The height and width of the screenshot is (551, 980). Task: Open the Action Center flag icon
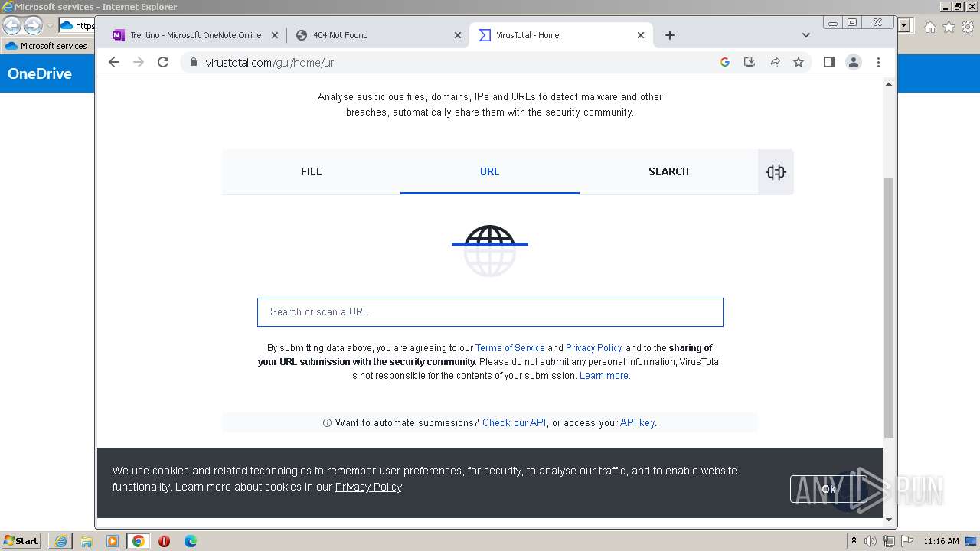pyautogui.click(x=906, y=541)
